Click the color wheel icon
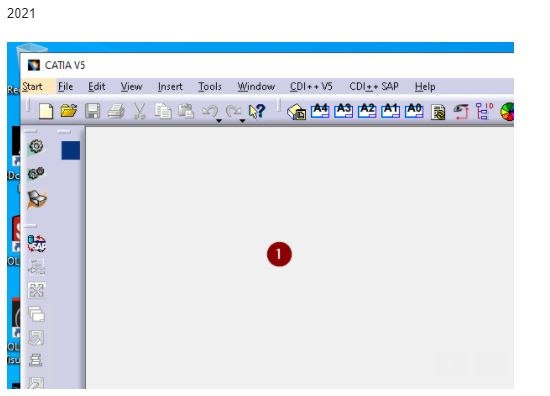The width and height of the screenshot is (550, 396). click(507, 112)
